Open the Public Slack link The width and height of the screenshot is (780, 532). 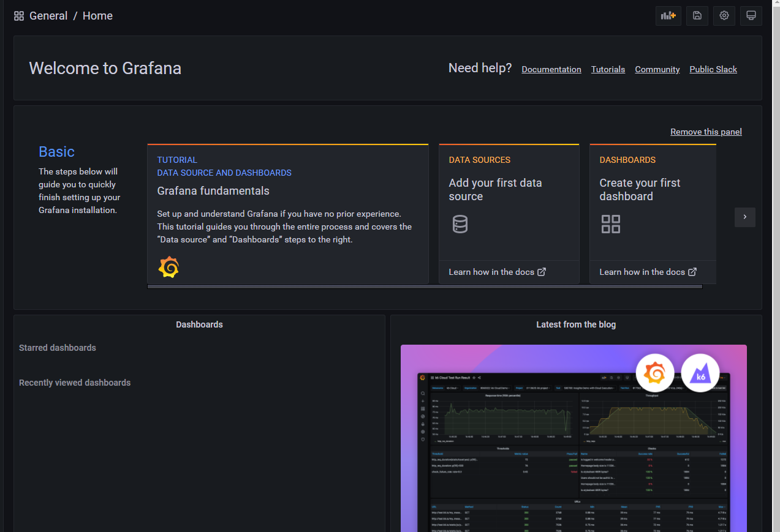point(713,69)
